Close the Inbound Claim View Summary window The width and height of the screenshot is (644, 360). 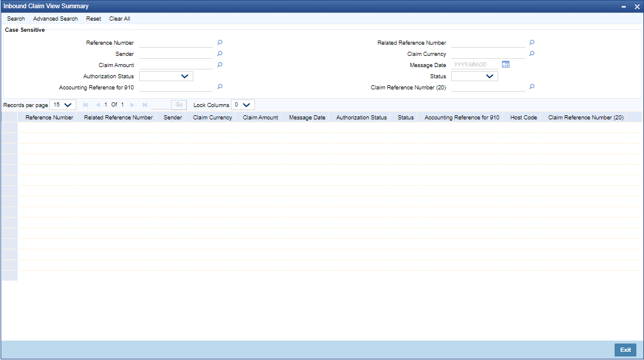coord(637,6)
